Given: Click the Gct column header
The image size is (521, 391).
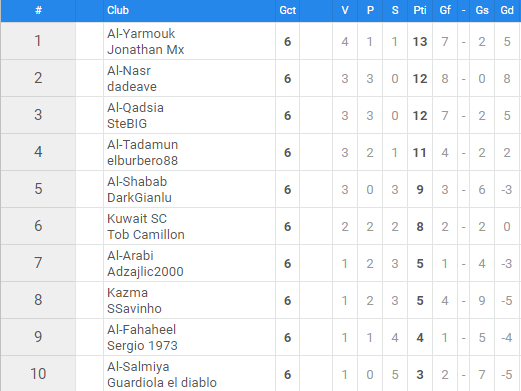Looking at the screenshot, I should [x=287, y=10].
